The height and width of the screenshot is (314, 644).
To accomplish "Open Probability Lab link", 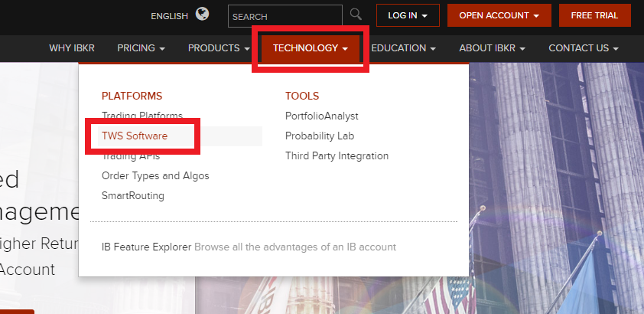I will [x=320, y=136].
